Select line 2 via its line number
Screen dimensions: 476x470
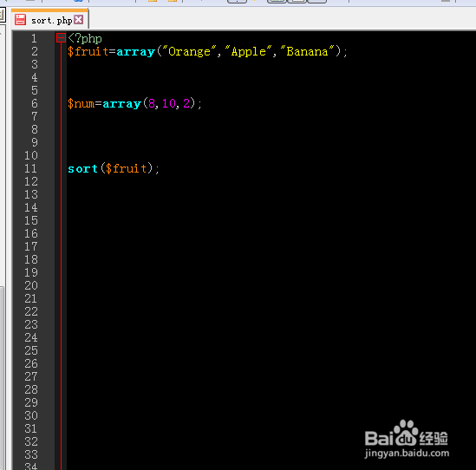click(35, 51)
